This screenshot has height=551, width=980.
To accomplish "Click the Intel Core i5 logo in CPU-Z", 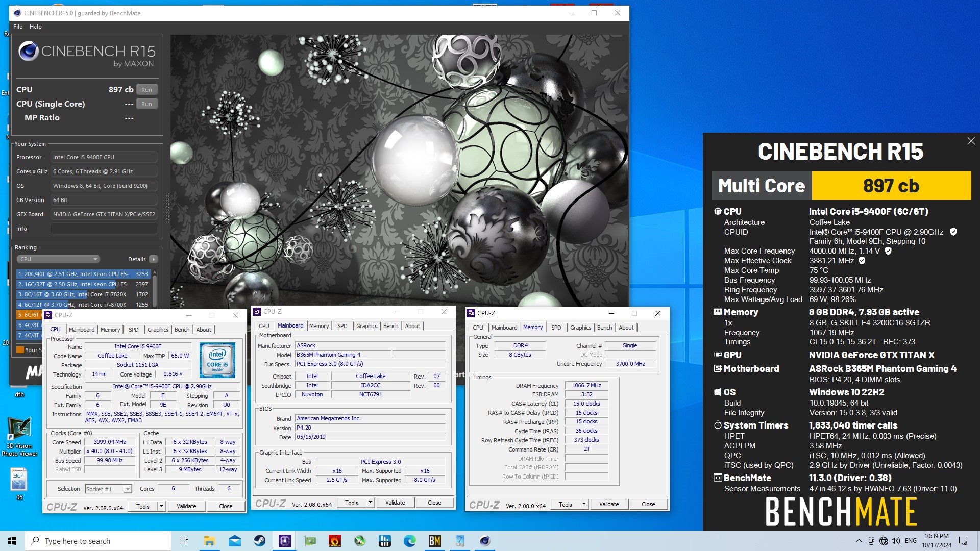I will tap(217, 360).
